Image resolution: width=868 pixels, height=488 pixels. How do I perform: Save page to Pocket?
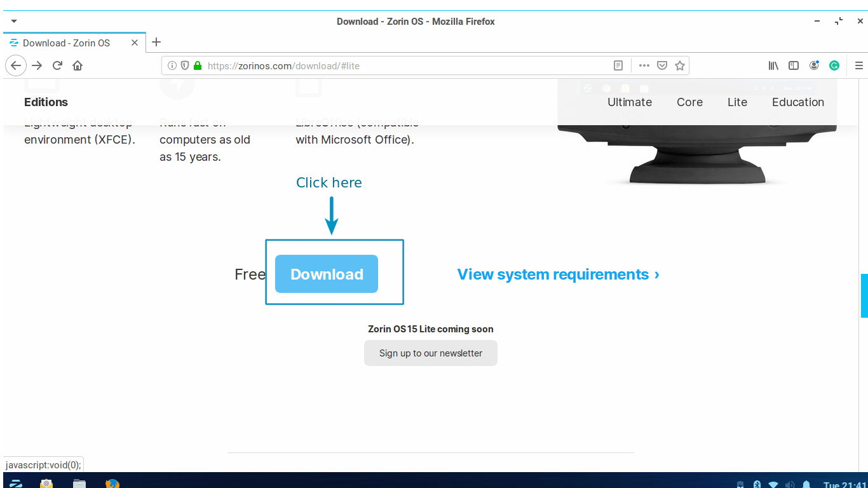(x=662, y=65)
